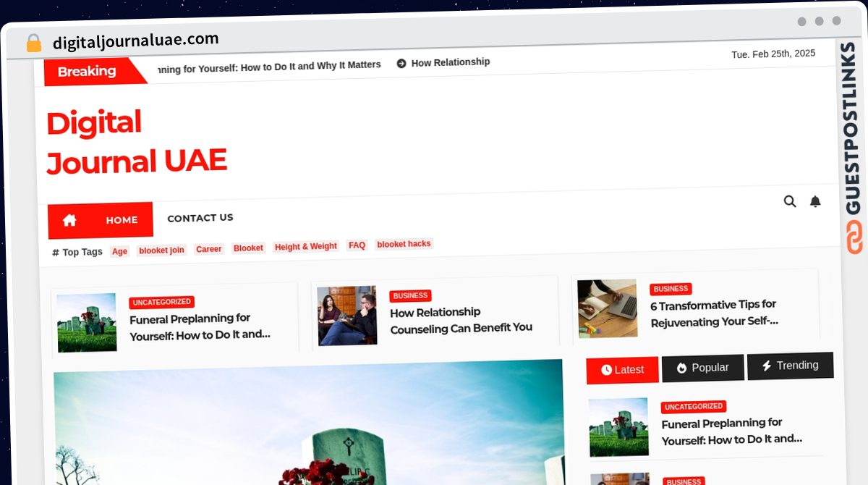Click UNCATEGORIZED badge in Latest sidebar list
The image size is (868, 485).
point(694,407)
